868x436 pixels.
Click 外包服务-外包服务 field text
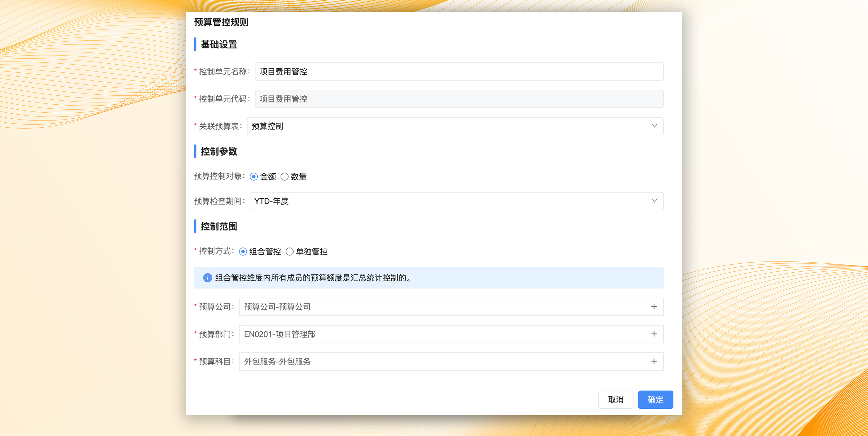click(277, 361)
